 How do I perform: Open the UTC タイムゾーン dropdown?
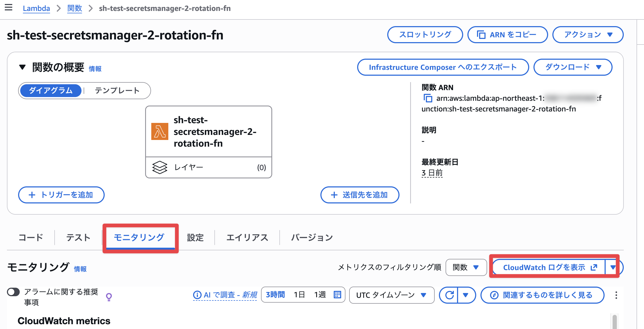(392, 295)
